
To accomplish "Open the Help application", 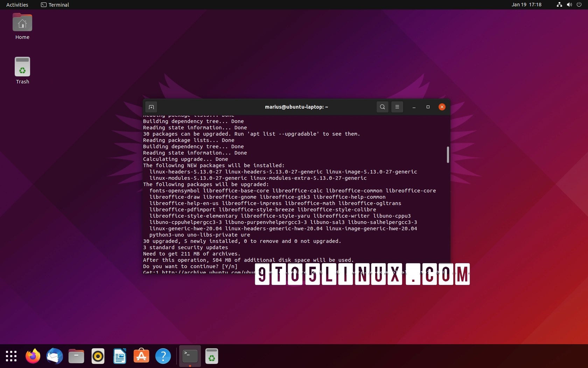I will [x=163, y=356].
